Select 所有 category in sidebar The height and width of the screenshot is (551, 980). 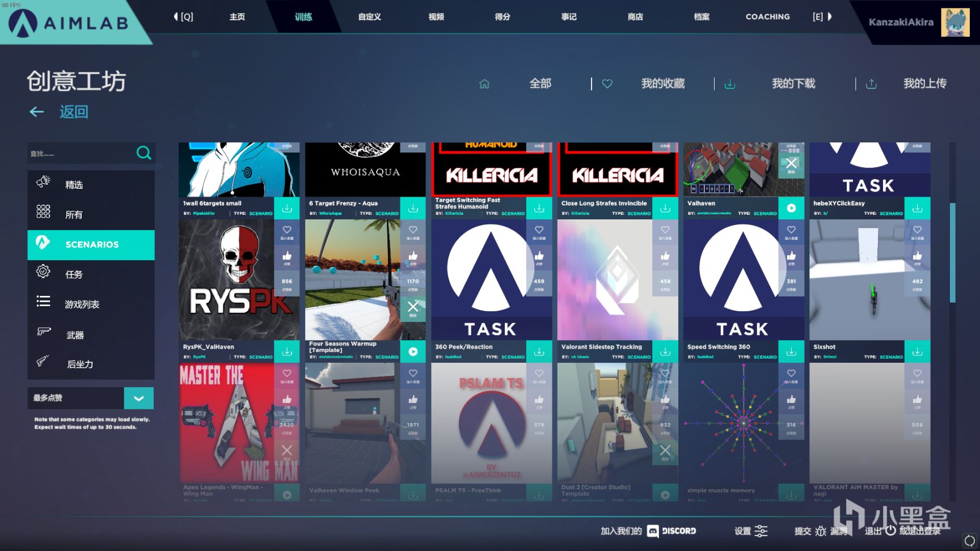click(x=91, y=214)
